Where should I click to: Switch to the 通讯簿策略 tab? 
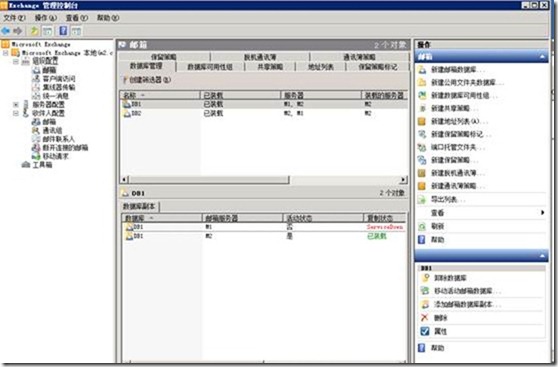[359, 57]
